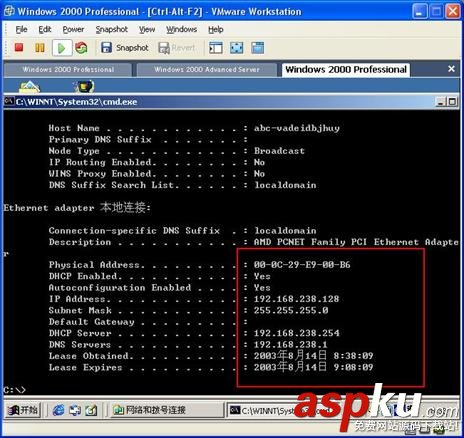
Task: Open the Edit menu
Action: click(45, 29)
